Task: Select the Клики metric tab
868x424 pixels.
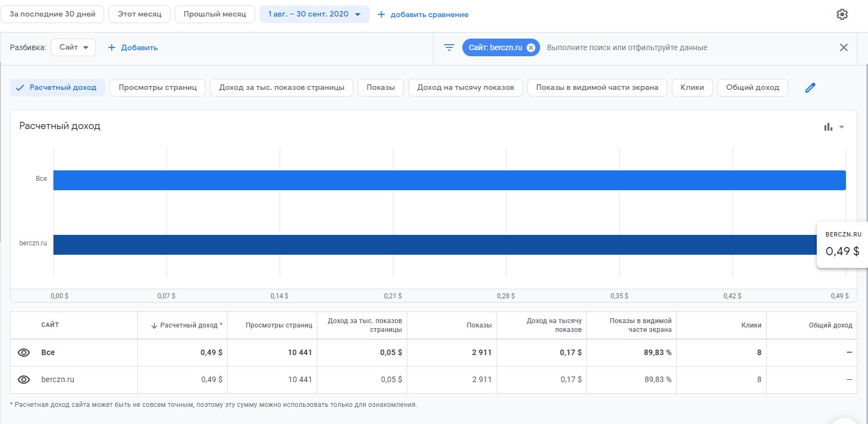Action: coord(692,88)
